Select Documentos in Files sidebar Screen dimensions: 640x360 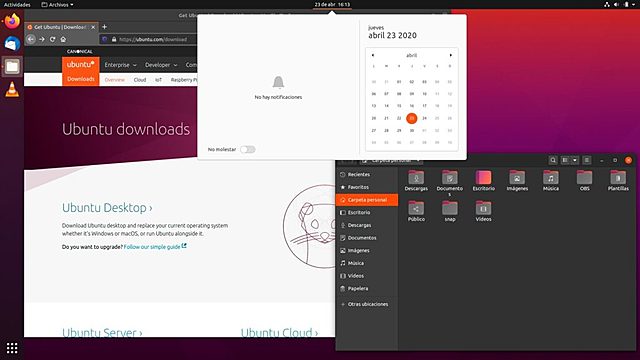click(367, 238)
